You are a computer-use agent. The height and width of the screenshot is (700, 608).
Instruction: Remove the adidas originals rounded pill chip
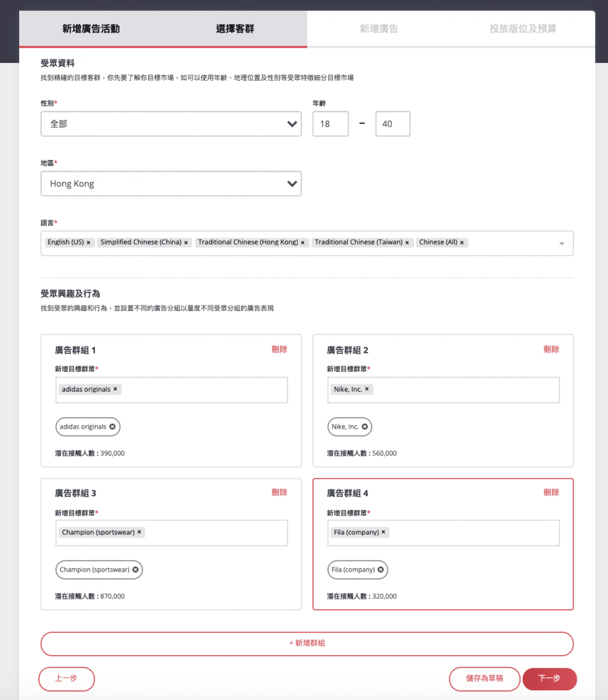[113, 427]
